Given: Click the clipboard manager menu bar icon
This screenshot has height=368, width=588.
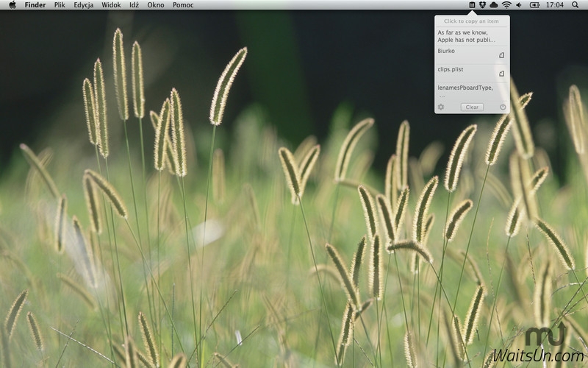Looking at the screenshot, I should pos(472,5).
